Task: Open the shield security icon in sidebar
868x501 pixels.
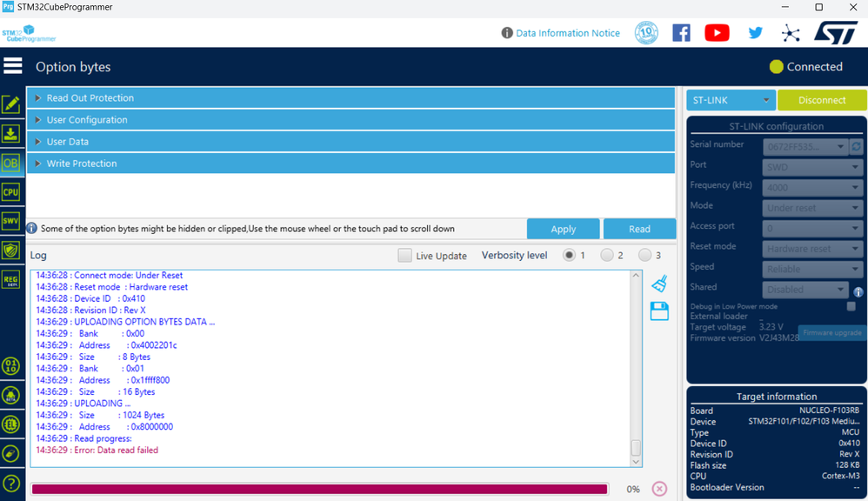Action: [x=10, y=250]
